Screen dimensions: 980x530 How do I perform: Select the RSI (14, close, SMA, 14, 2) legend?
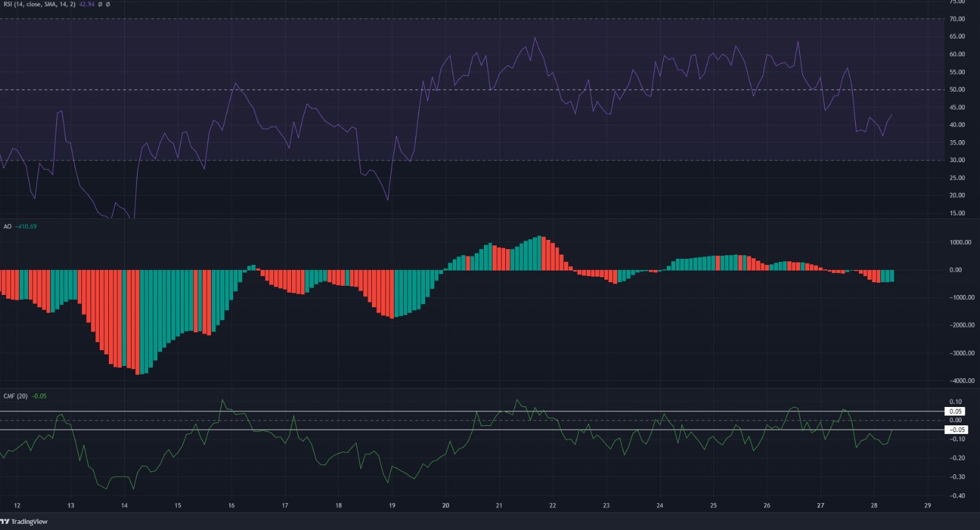point(40,4)
